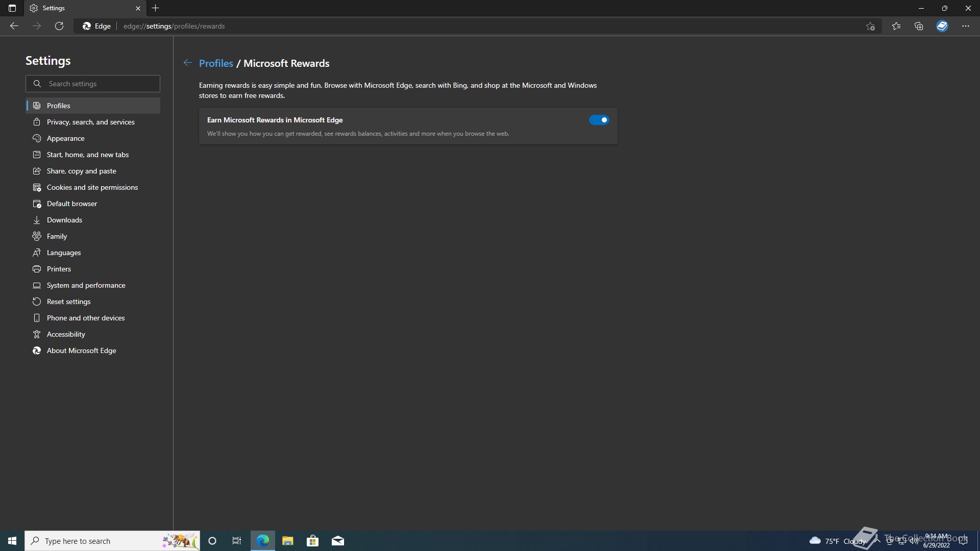Open Microsoft Store from taskbar
Viewport: 980px width, 551px height.
pos(312,541)
